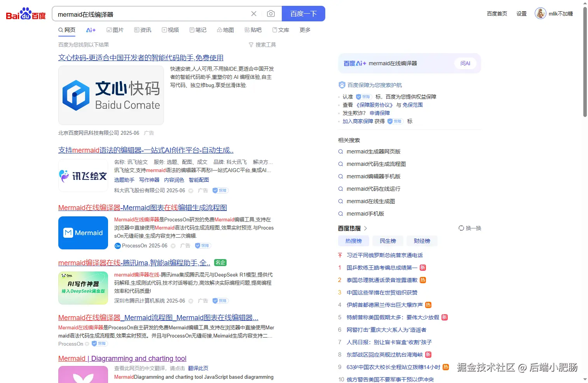Click the 百度一下 search button

(x=304, y=14)
